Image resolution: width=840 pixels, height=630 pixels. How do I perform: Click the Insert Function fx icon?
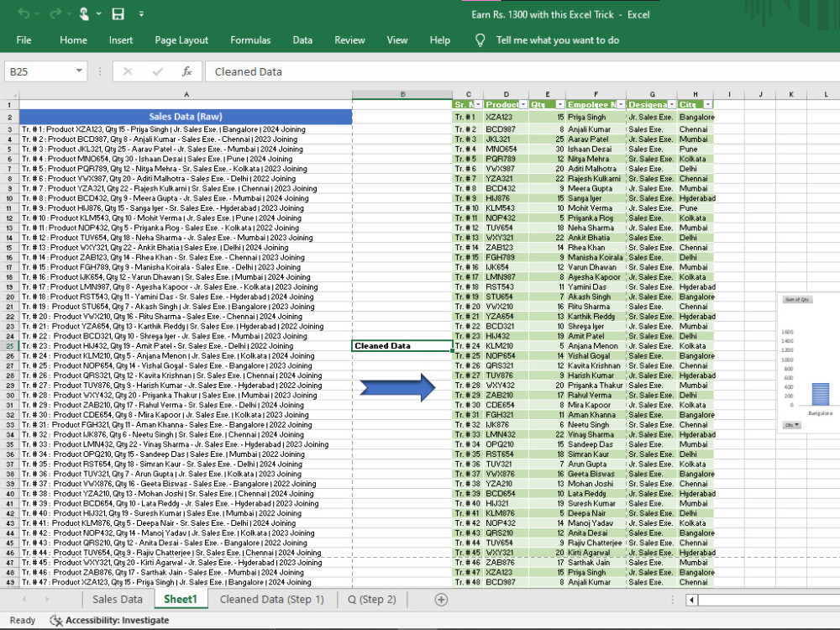pyautogui.click(x=187, y=71)
